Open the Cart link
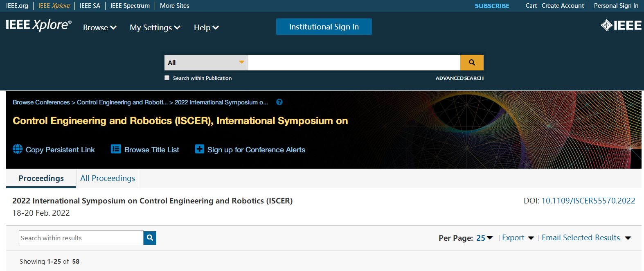Viewport: 644px width, 271px height. point(531,6)
